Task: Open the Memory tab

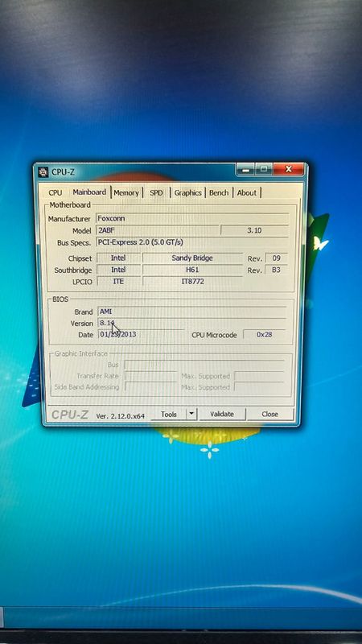Action: pyautogui.click(x=126, y=192)
